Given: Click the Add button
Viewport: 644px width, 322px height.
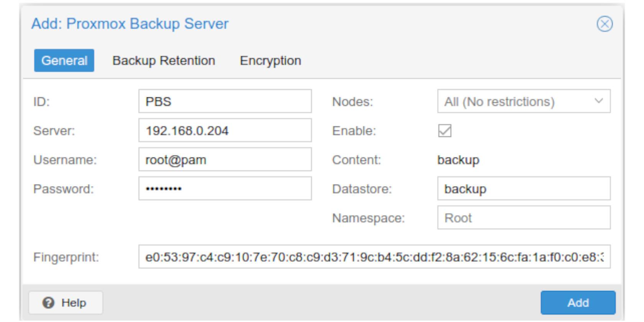Looking at the screenshot, I should pyautogui.click(x=578, y=303).
